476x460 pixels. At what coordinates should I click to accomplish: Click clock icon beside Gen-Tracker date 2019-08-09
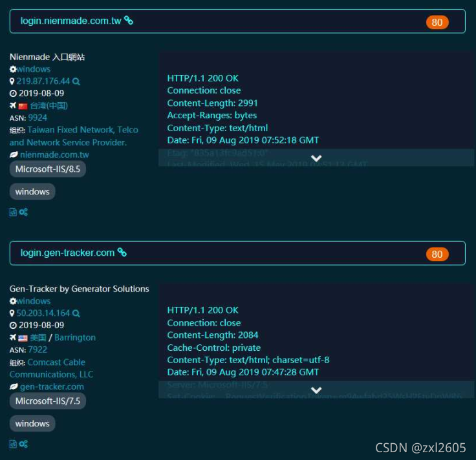(x=13, y=326)
